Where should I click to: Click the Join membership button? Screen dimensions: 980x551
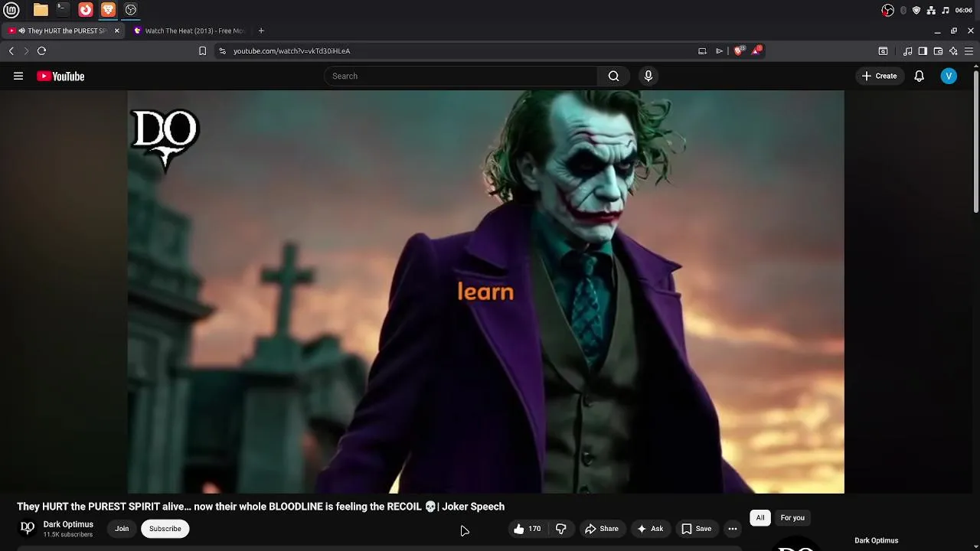click(x=122, y=528)
